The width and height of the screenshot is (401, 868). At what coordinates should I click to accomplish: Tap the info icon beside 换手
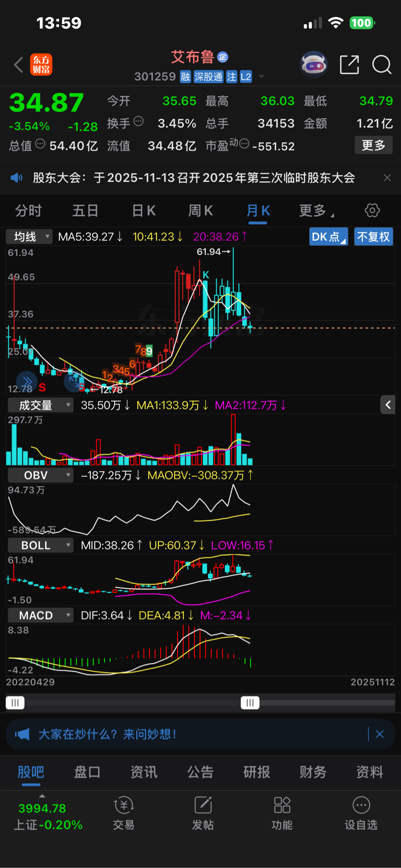tap(138, 121)
